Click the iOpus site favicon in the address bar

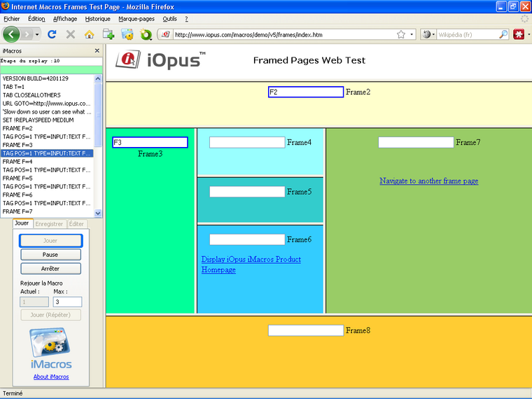[166, 34]
